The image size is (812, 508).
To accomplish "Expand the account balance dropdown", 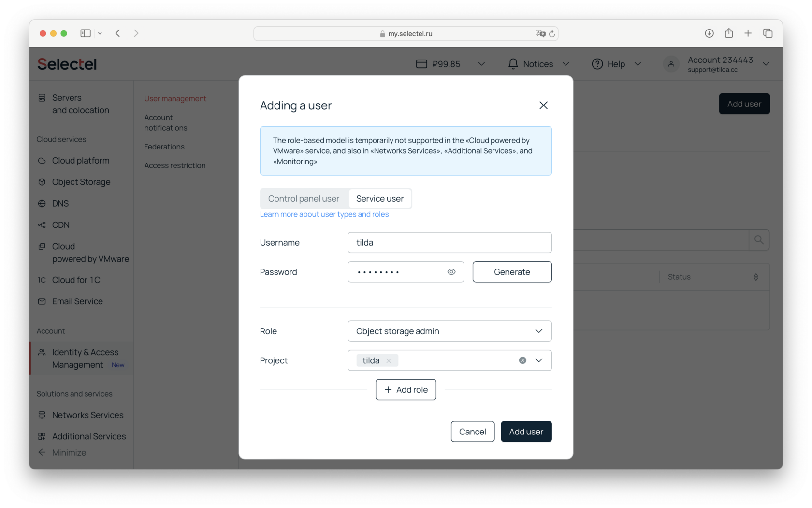I will (481, 63).
